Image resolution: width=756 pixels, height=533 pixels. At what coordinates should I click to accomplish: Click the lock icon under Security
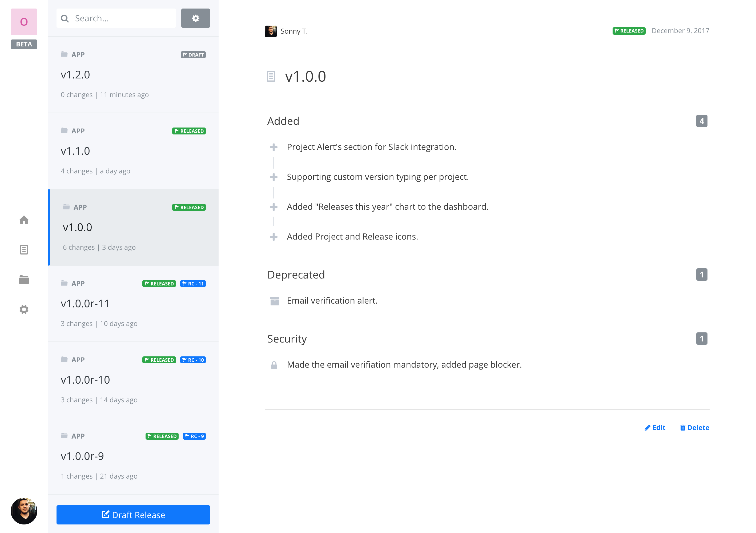tap(274, 365)
